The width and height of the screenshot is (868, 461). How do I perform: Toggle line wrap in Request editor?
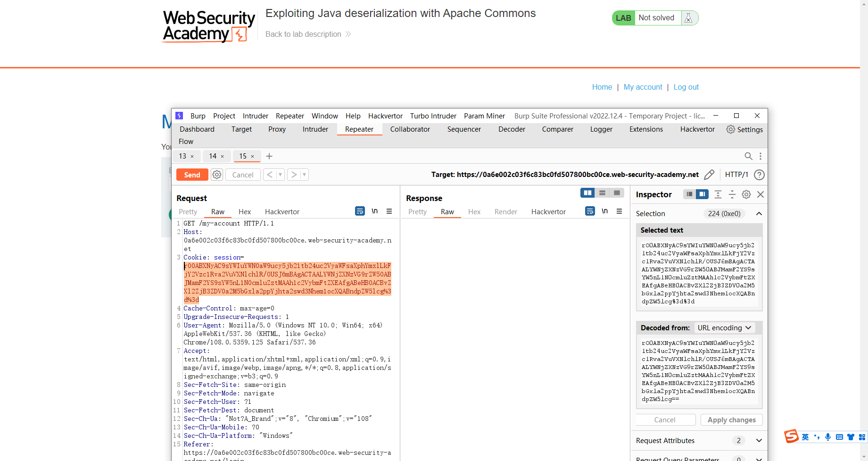(x=360, y=211)
